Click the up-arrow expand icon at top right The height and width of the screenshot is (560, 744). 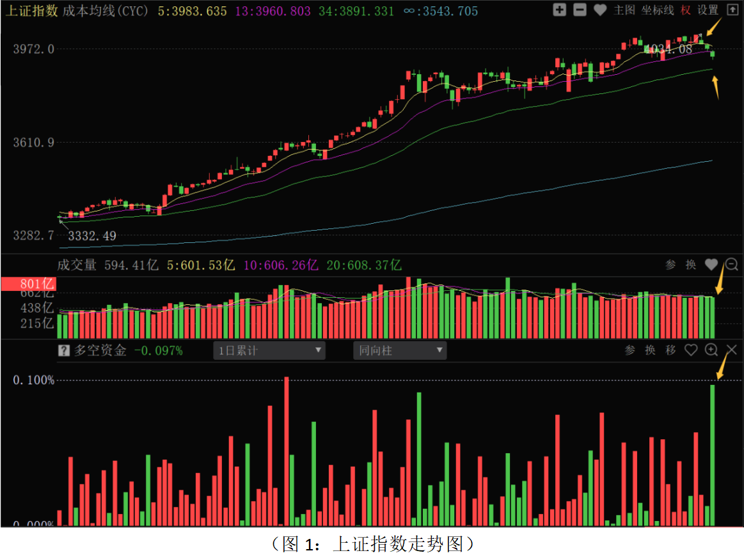coord(732,10)
